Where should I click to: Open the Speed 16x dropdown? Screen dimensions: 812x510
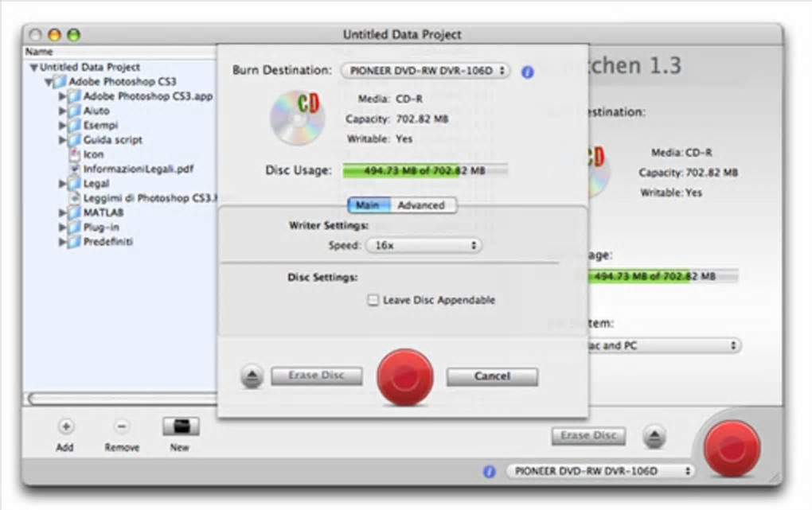click(424, 245)
